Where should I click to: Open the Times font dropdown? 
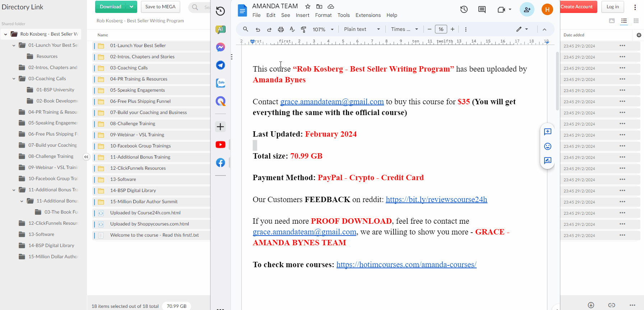point(404,29)
